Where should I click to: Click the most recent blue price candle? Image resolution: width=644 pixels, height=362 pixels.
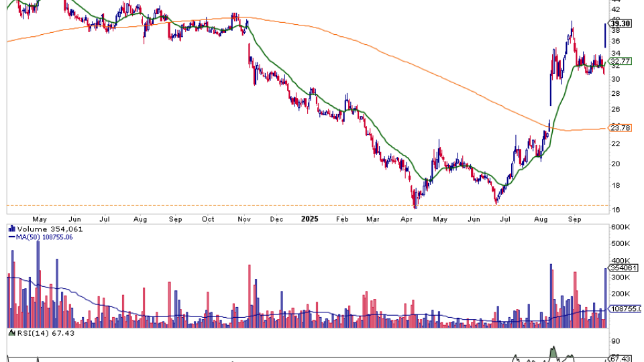[x=606, y=35]
